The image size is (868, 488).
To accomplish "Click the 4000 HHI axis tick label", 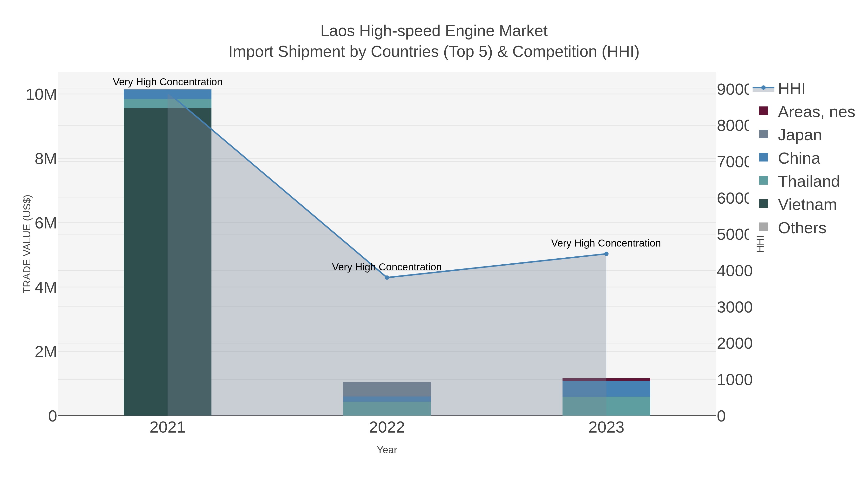I will pos(735,271).
